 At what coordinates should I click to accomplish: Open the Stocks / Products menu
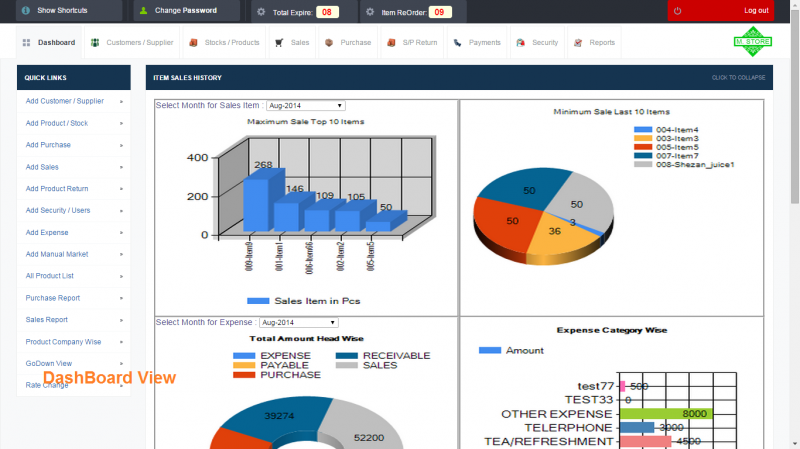(224, 42)
